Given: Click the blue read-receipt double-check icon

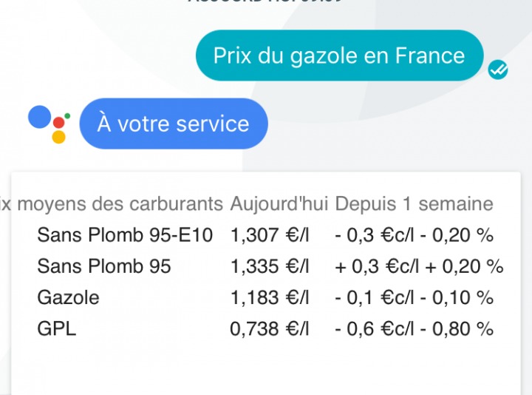Looking at the screenshot, I should coord(498,70).
